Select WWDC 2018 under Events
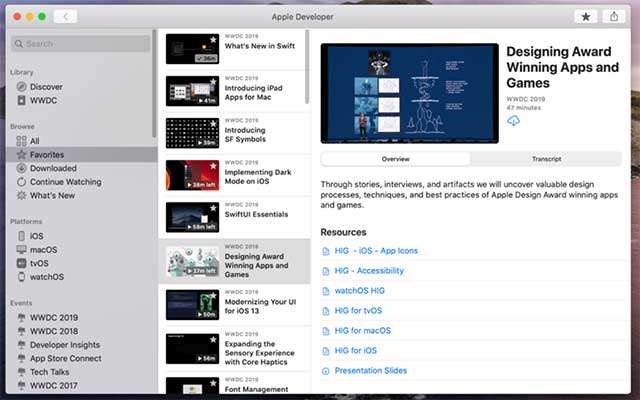Image resolution: width=640 pixels, height=400 pixels. (x=54, y=331)
